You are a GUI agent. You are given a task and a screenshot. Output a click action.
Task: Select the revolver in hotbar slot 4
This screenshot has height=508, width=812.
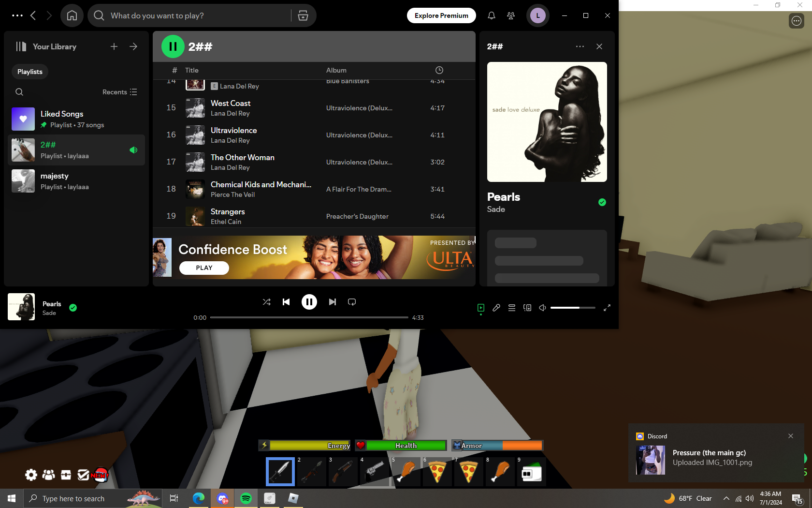[x=375, y=471]
